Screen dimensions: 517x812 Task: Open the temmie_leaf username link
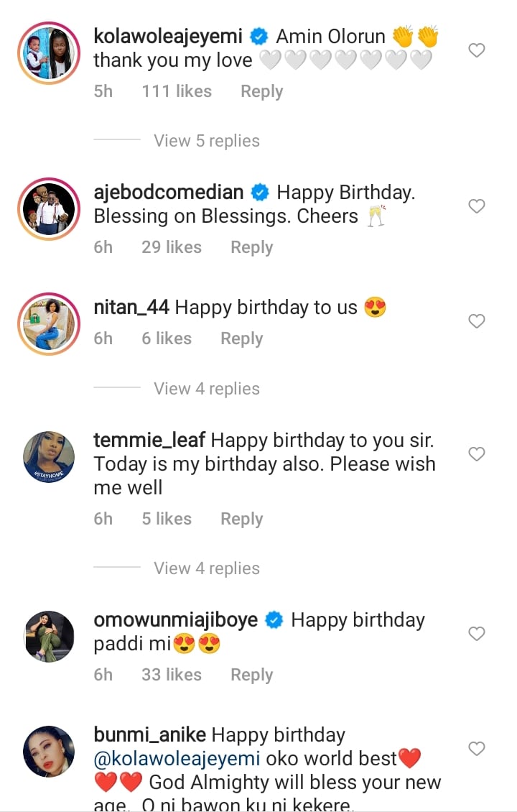point(149,440)
